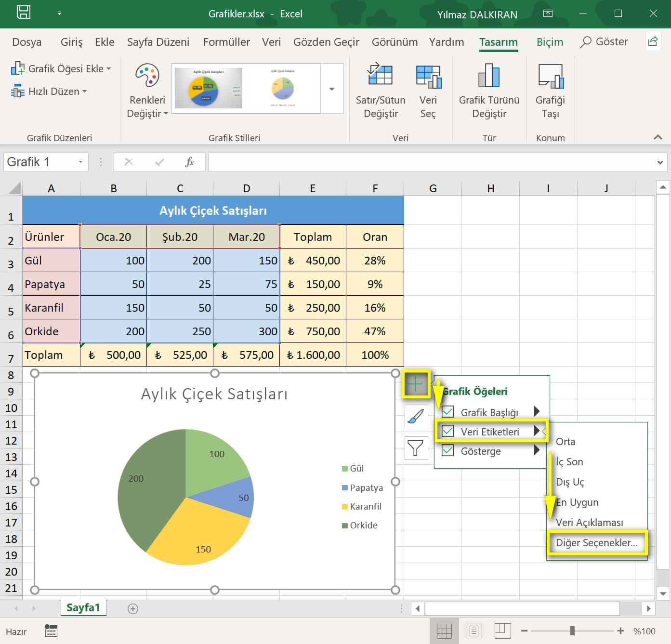Viewport: 671px width, 644px height.
Task: Click the zoom in plus button
Action: click(620, 631)
